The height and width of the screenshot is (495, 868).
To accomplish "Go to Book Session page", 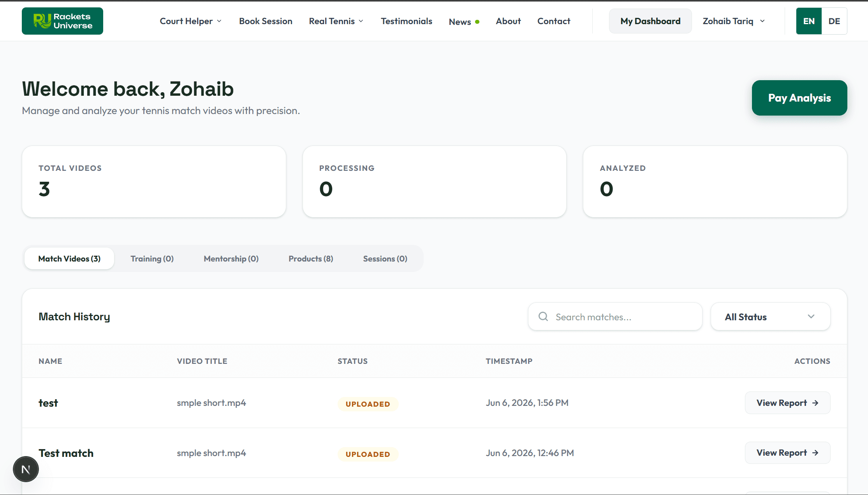I will click(x=266, y=21).
